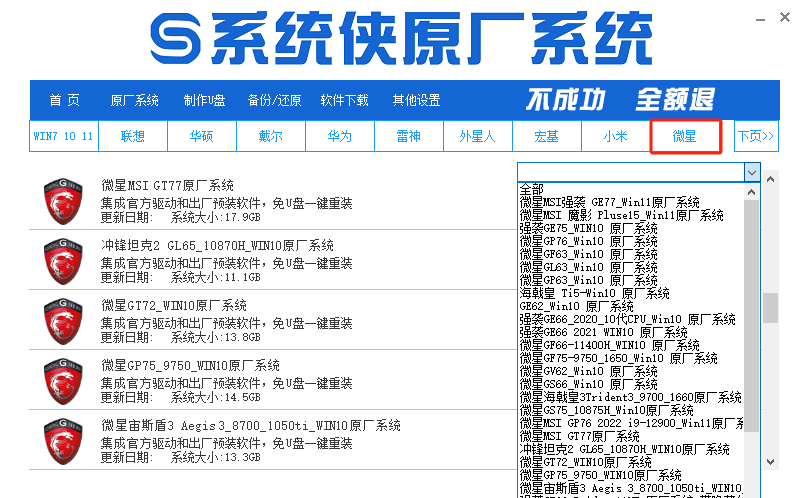The width and height of the screenshot is (808, 498).
Task: Open the 制作U盘 menu item
Action: click(x=205, y=100)
